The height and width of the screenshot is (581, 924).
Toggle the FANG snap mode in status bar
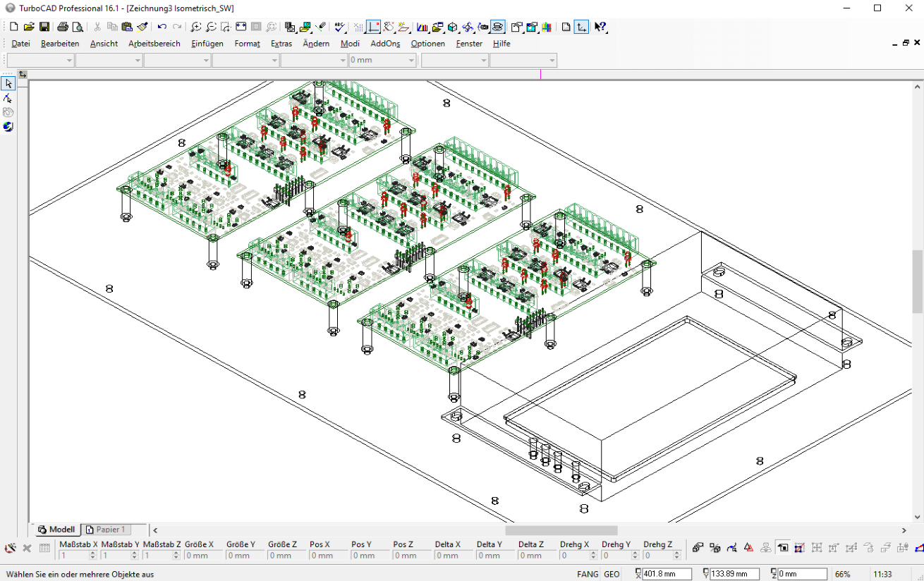coord(587,574)
